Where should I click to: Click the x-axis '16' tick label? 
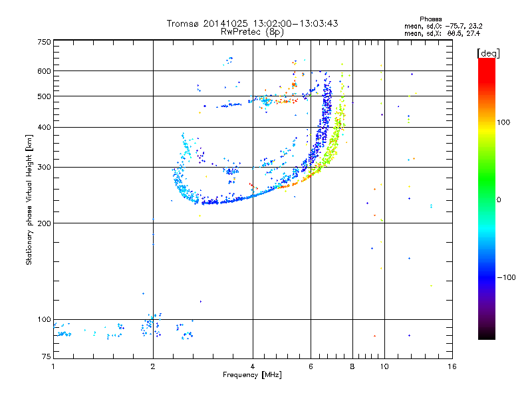click(x=452, y=366)
